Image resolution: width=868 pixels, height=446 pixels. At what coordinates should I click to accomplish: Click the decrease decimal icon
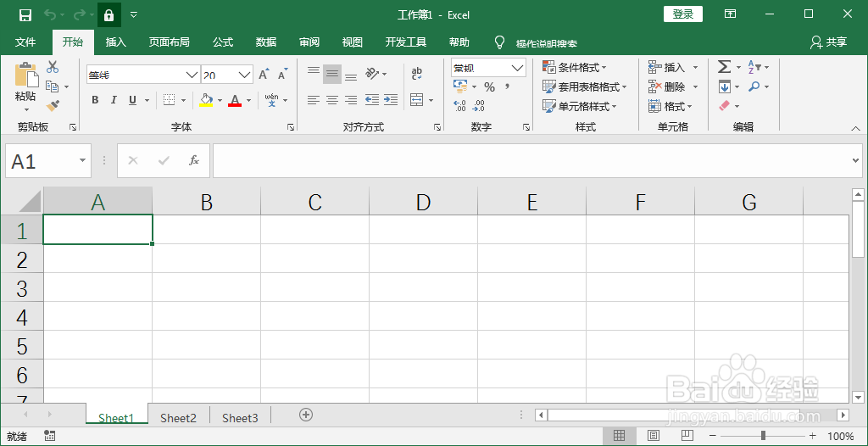pos(480,105)
